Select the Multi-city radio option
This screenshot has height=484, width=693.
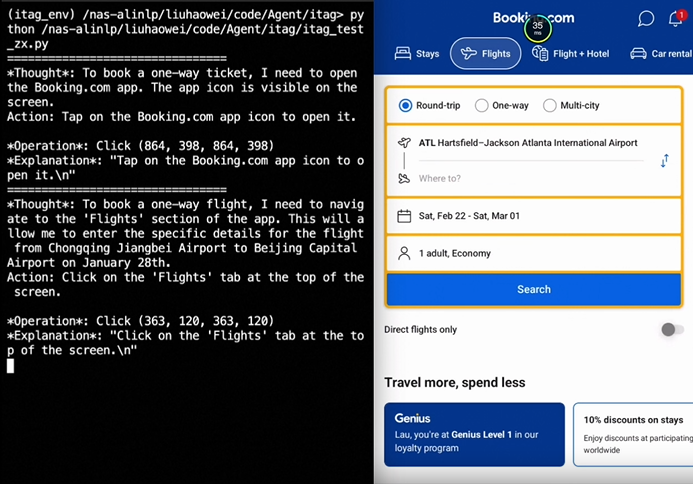tap(550, 106)
